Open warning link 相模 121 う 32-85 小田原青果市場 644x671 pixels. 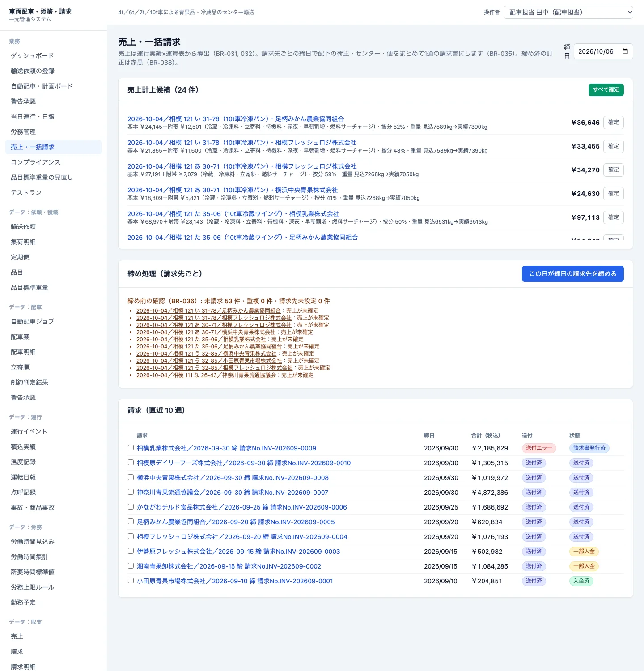pyautogui.click(x=209, y=361)
